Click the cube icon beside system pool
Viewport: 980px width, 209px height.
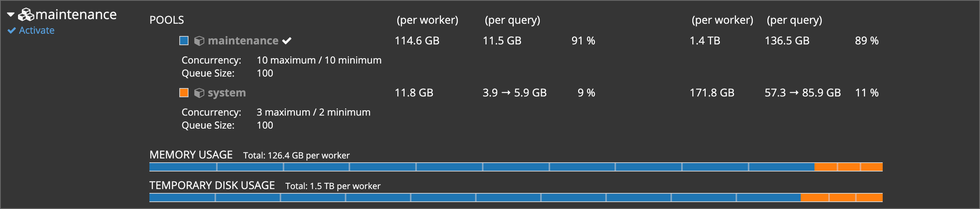pos(199,93)
